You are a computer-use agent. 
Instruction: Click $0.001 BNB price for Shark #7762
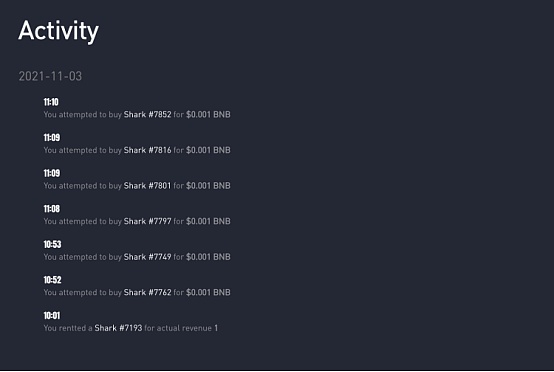click(208, 293)
